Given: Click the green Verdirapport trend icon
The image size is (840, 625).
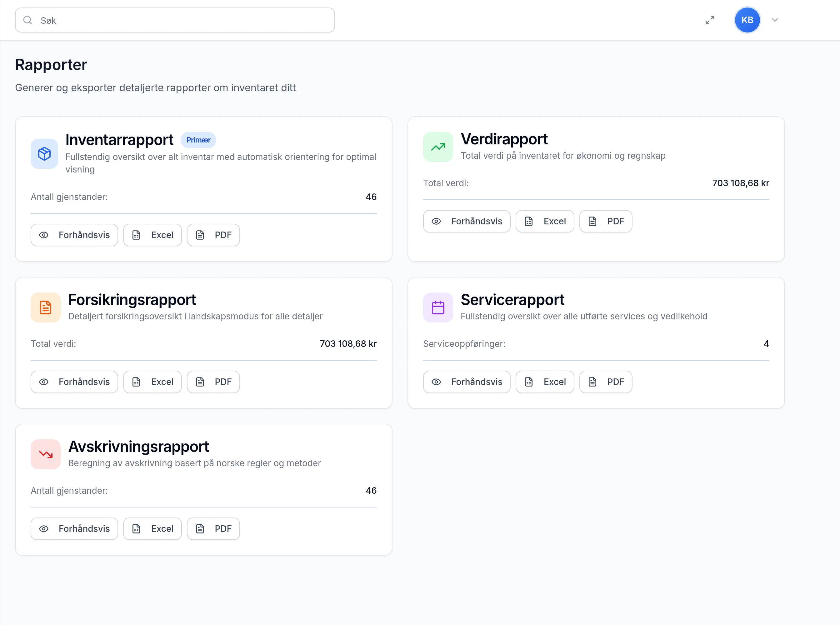Looking at the screenshot, I should point(438,147).
